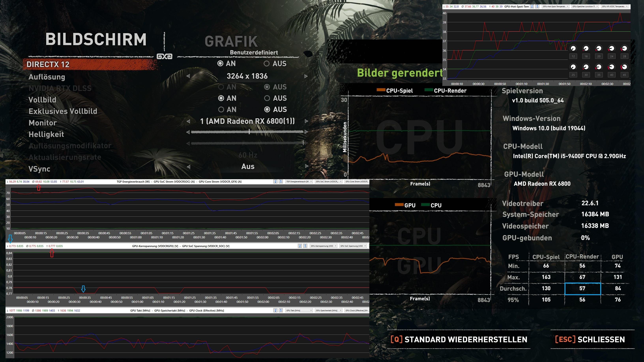Click STANDARD WIEDERHERSTELLEN
644x362 pixels.
(x=459, y=340)
